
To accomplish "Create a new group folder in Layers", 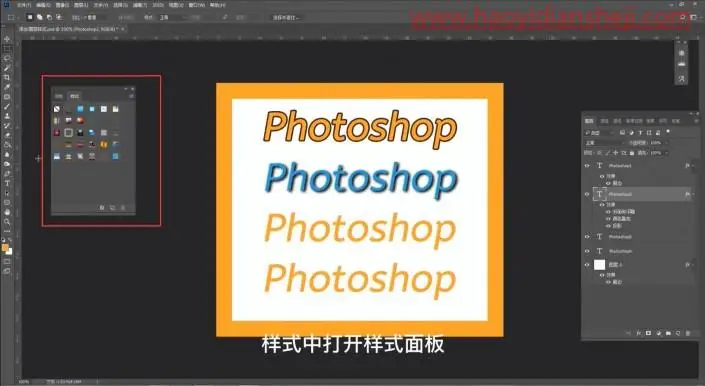I will click(668, 333).
